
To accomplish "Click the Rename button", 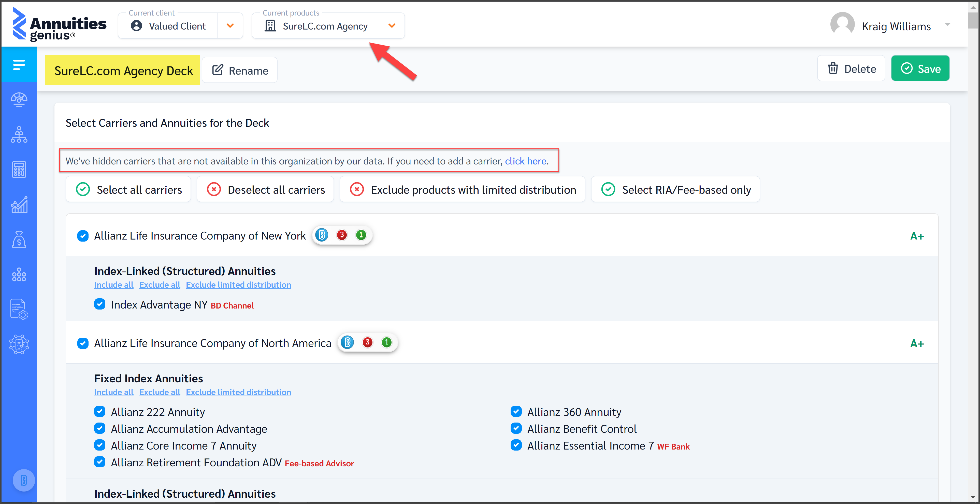I will coord(240,70).
